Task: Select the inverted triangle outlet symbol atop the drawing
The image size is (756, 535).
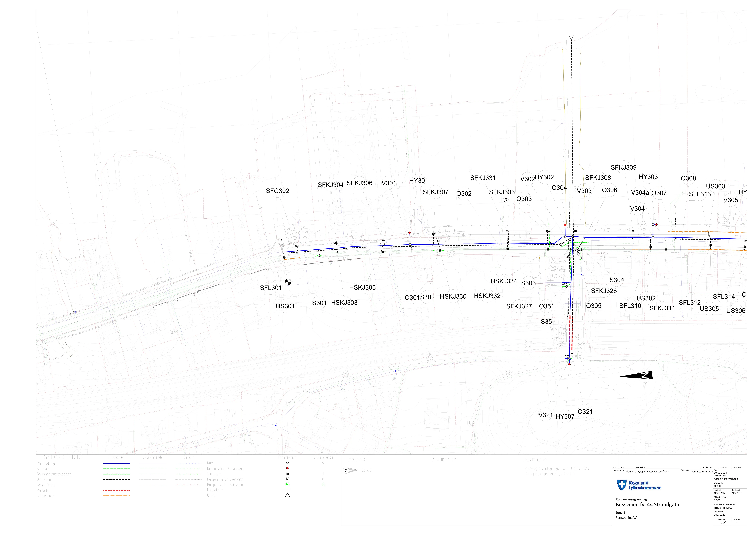Action: coord(571,38)
